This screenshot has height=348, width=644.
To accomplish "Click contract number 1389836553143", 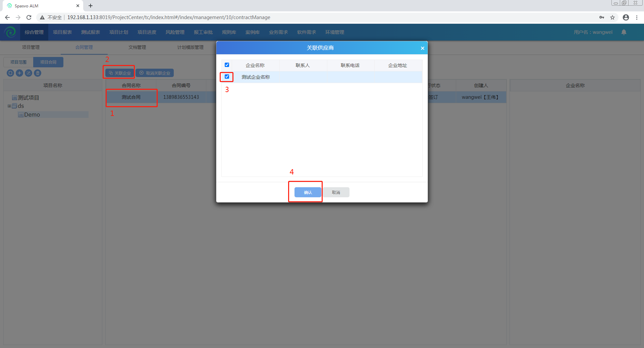I will point(181,97).
